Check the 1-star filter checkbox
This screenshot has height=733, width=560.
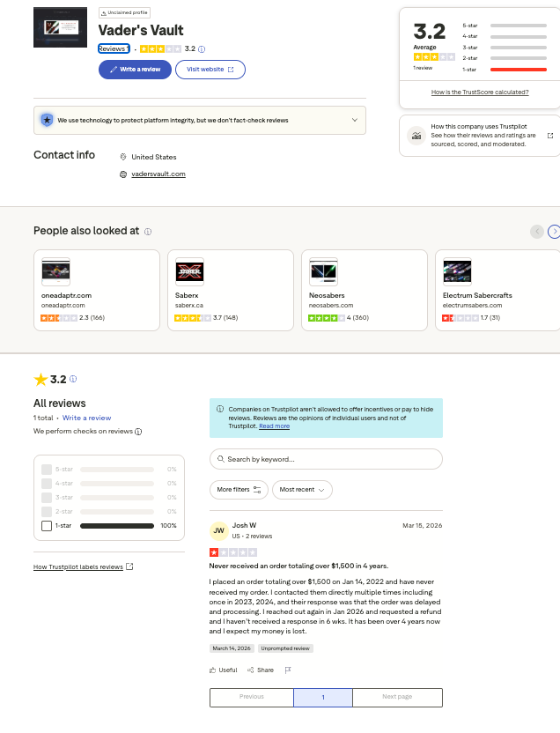coord(47,526)
